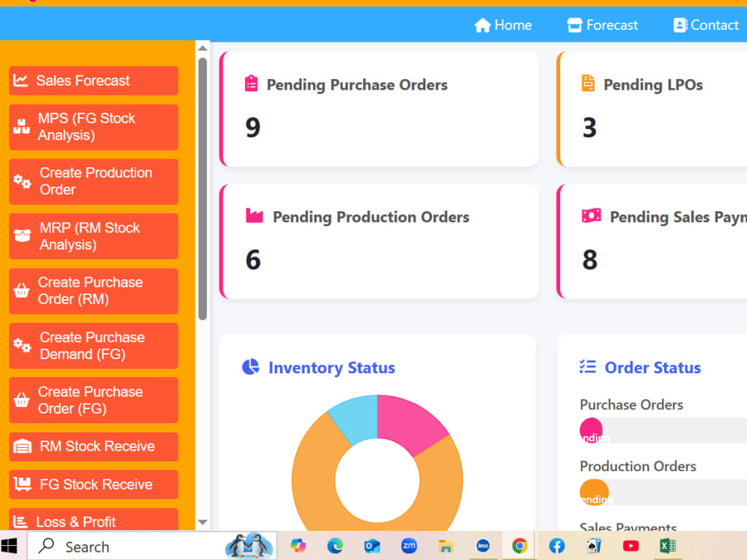
Task: Open Sales Forecast in sidebar
Action: (x=93, y=81)
